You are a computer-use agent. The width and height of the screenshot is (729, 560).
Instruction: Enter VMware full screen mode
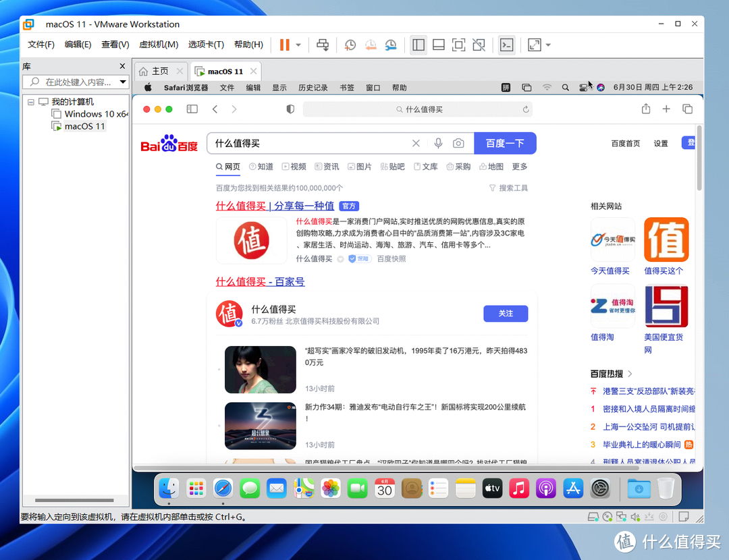click(458, 45)
